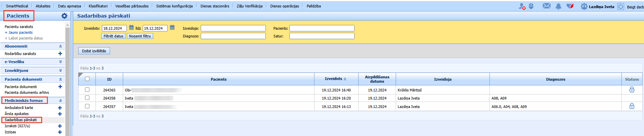Image resolution: width=644 pixels, height=136 pixels.
Task: Add new Izziņas with plus icon
Action: 60,132
